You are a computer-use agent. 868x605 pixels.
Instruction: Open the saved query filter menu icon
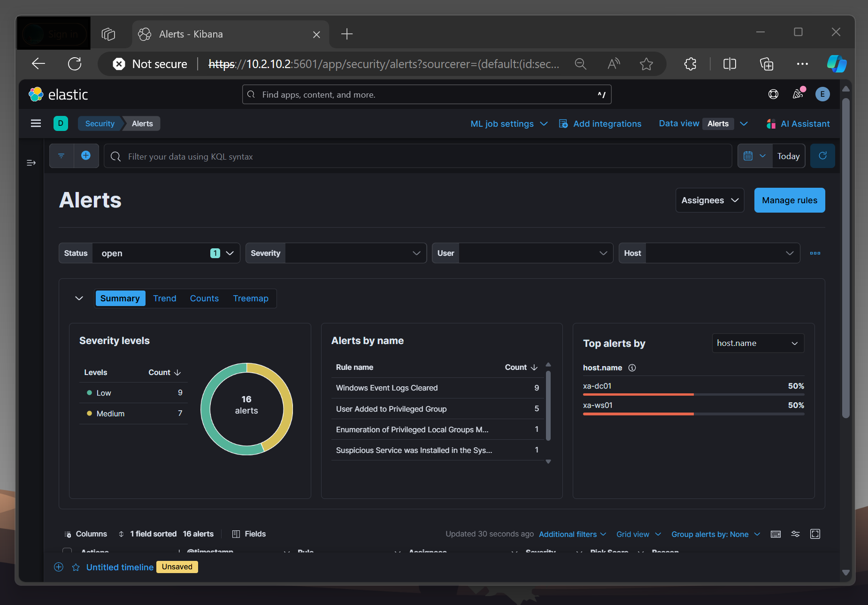tap(61, 156)
